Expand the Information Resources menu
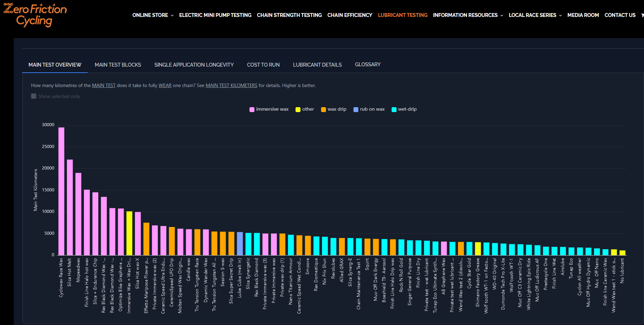 click(468, 15)
